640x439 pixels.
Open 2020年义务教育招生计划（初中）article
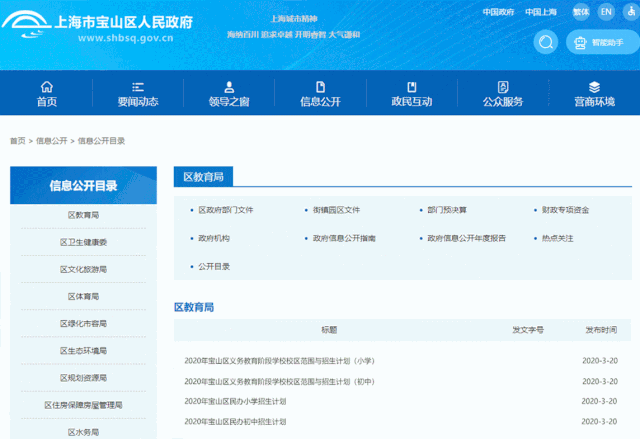point(280,381)
